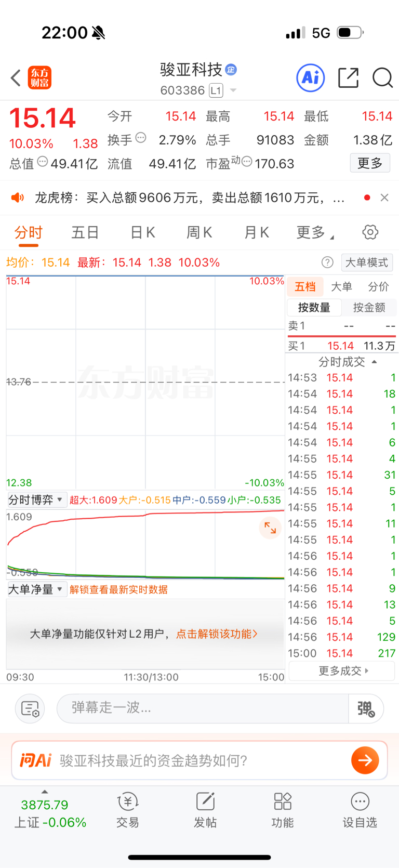Screen dimensions: 399x868
Task: Tap the 超大:1.609 legend value
Action: coord(94,500)
